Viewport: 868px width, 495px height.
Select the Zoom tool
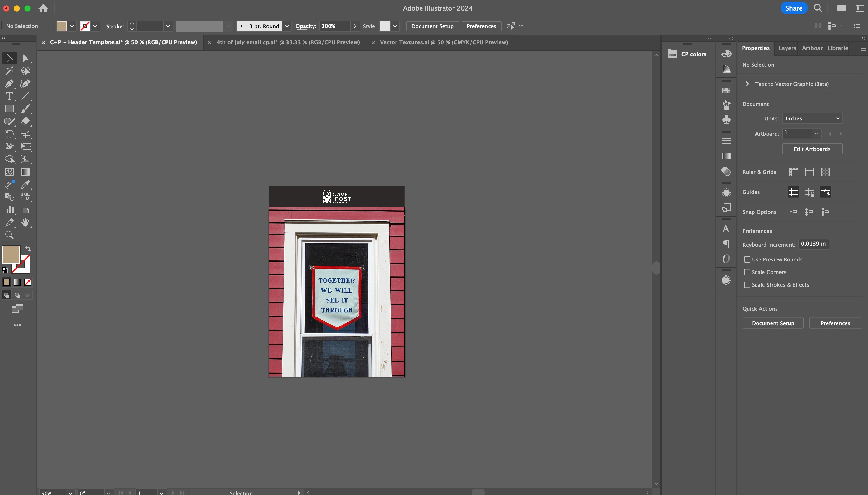[9, 235]
